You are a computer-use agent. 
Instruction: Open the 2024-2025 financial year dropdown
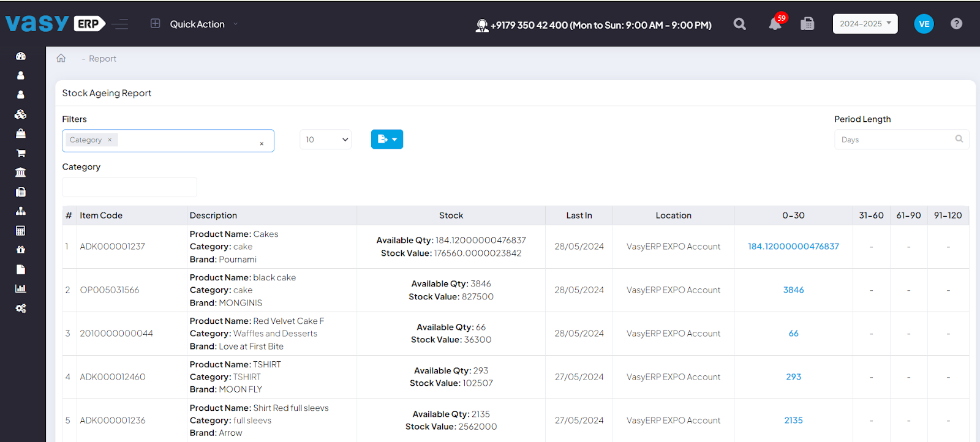(865, 24)
